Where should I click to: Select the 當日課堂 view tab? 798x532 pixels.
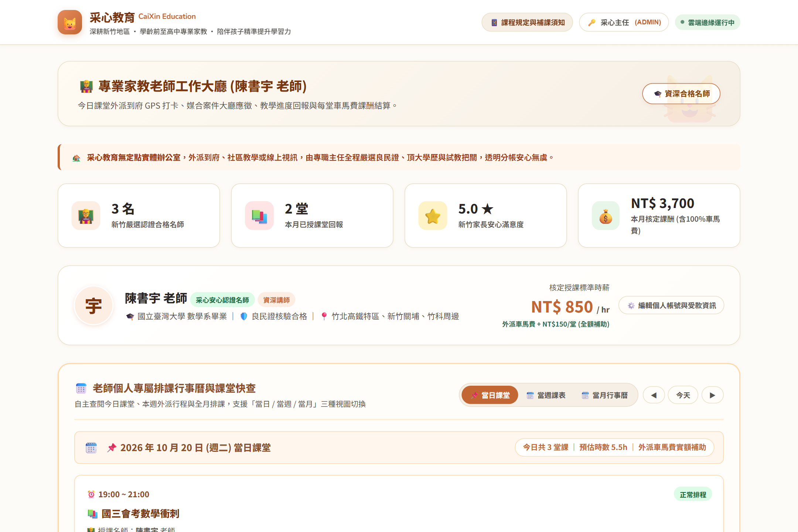[490, 395]
